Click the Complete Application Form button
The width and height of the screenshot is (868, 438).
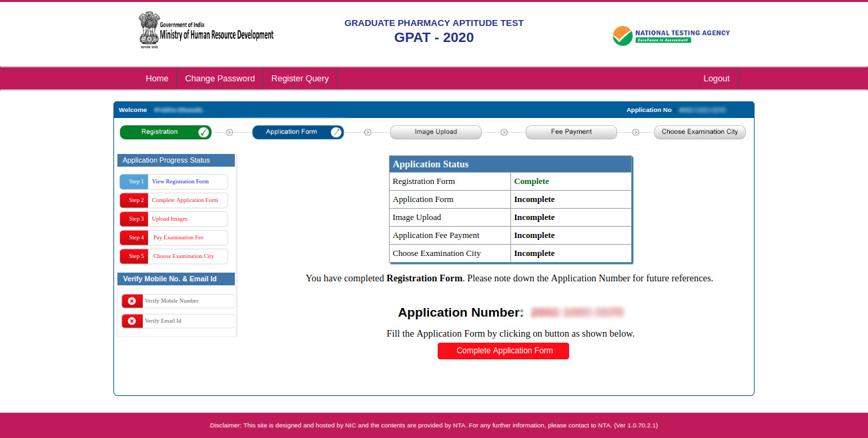503,350
